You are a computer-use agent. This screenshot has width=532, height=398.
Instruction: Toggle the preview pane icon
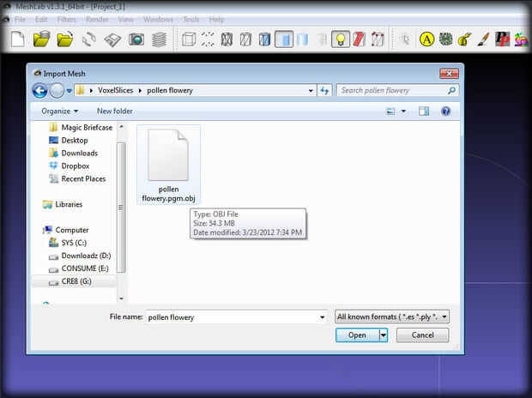tap(424, 112)
